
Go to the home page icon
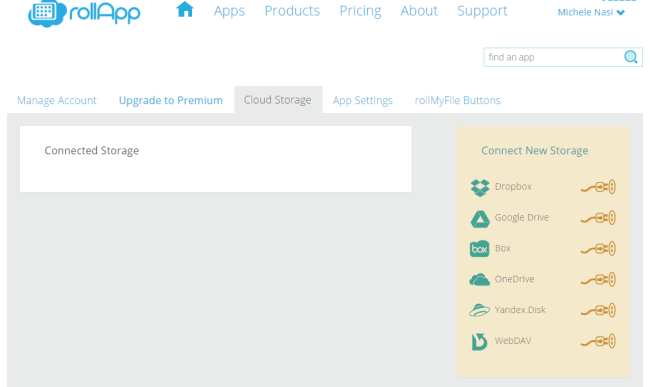point(185,10)
